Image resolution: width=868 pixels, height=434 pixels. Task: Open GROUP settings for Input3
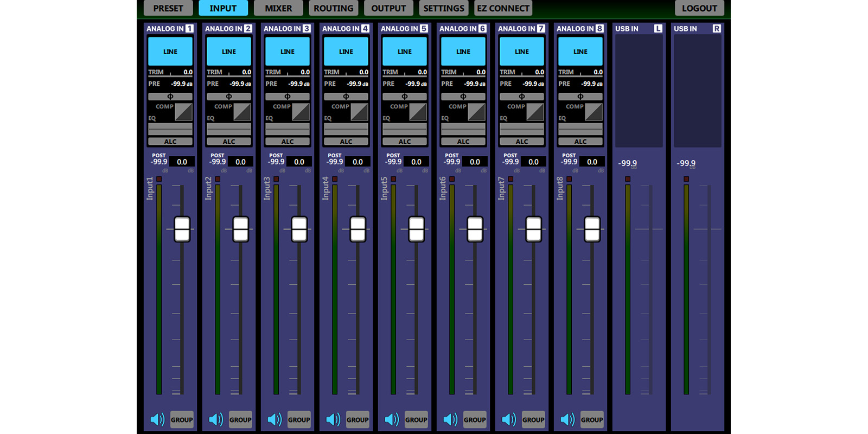(299, 419)
